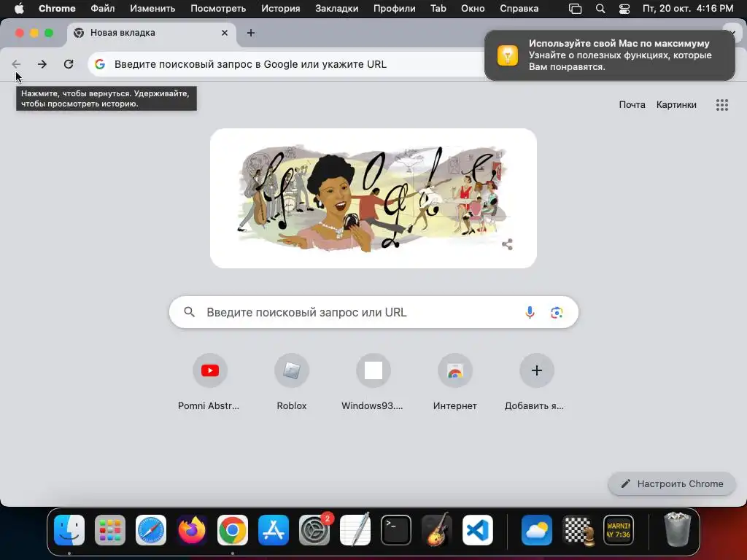Click the back navigation arrow
The image size is (747, 560).
pyautogui.click(x=16, y=64)
